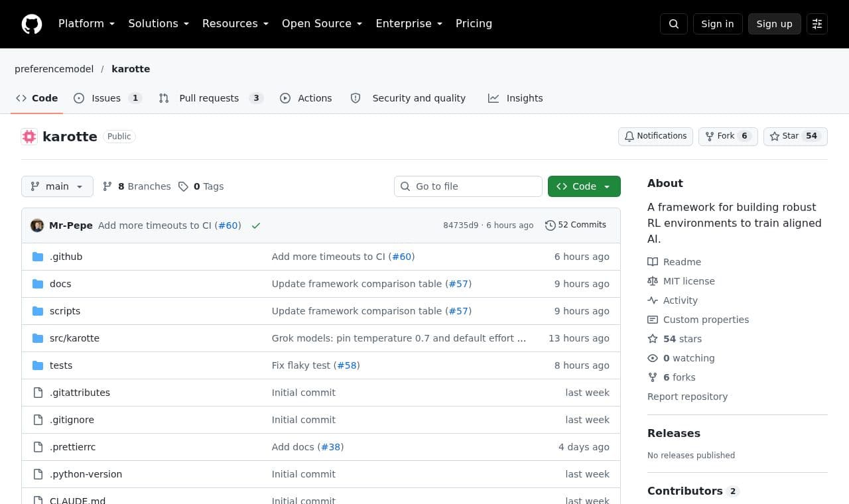The image size is (849, 504).
Task: Click the Mr-Pepe avatar image
Action: coord(37,225)
